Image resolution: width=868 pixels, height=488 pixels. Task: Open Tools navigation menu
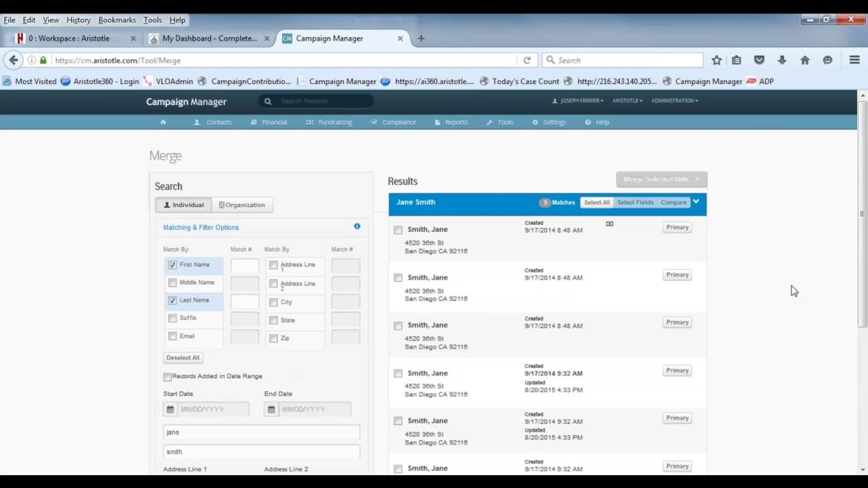(x=500, y=122)
